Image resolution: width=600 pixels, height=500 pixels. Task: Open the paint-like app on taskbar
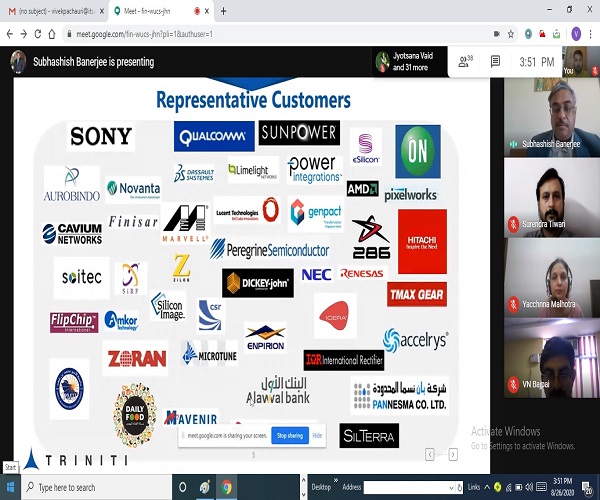tap(205, 487)
